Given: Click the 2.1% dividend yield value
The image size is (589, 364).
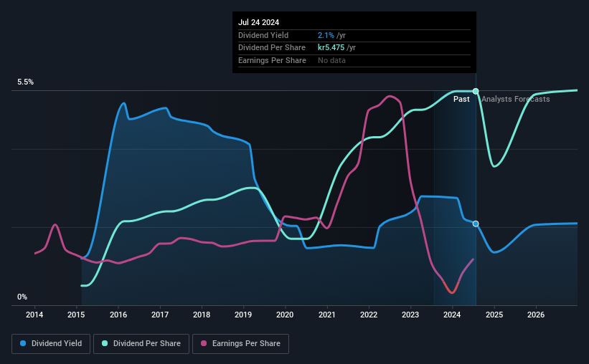Looking at the screenshot, I should pos(326,35).
